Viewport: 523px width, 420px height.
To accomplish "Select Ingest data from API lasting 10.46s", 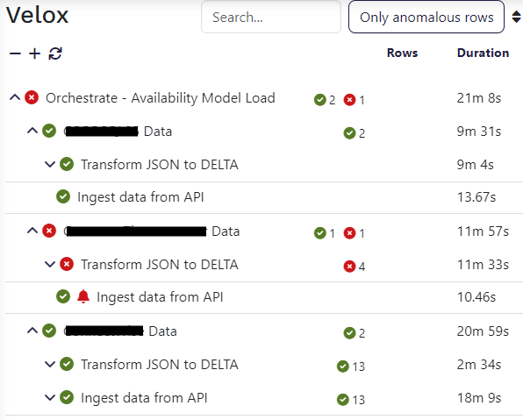I will click(x=160, y=297).
